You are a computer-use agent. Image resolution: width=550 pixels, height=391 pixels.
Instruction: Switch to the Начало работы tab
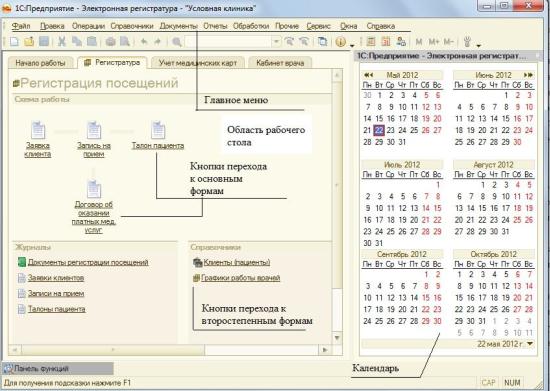(x=40, y=63)
